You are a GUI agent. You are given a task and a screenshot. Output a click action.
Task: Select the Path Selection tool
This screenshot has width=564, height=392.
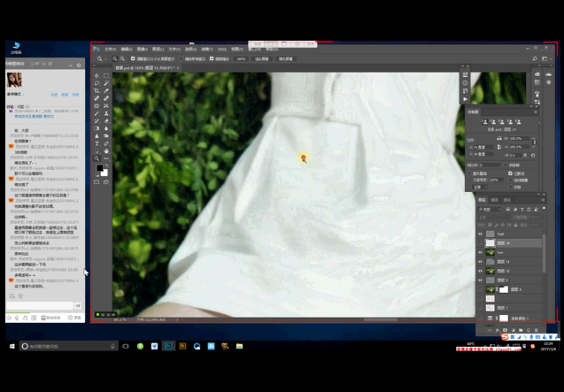click(x=97, y=151)
